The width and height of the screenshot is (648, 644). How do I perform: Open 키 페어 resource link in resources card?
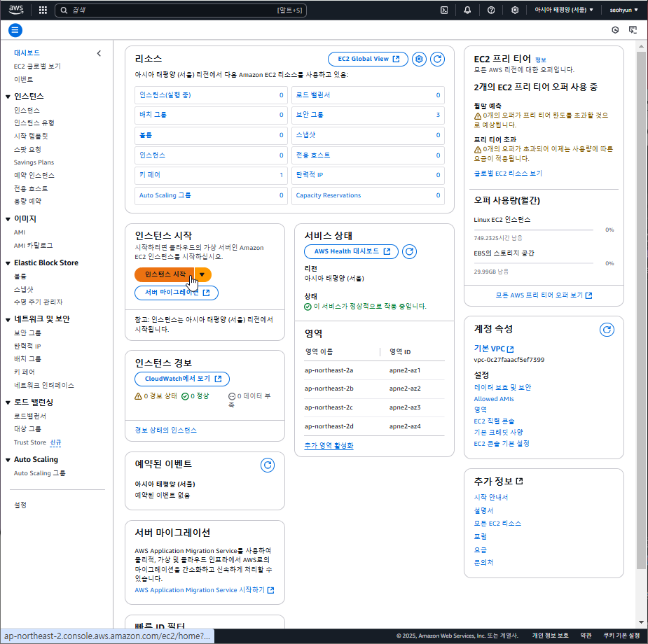coord(150,174)
